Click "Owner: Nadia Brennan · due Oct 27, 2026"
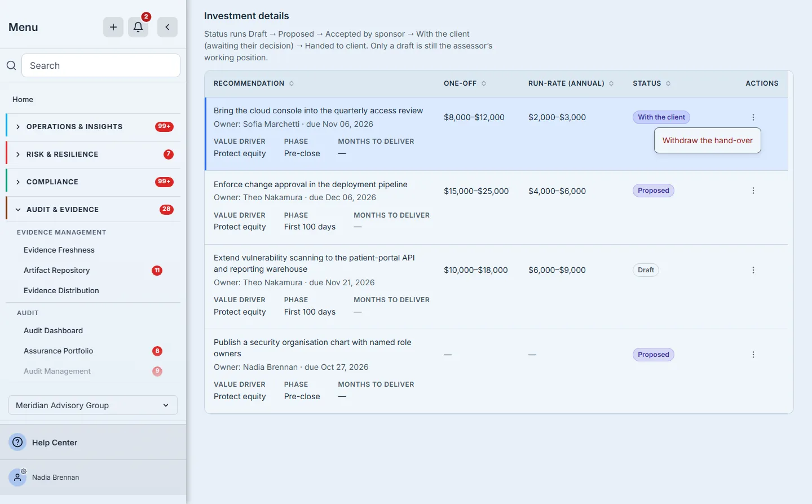The image size is (812, 504). tap(291, 367)
